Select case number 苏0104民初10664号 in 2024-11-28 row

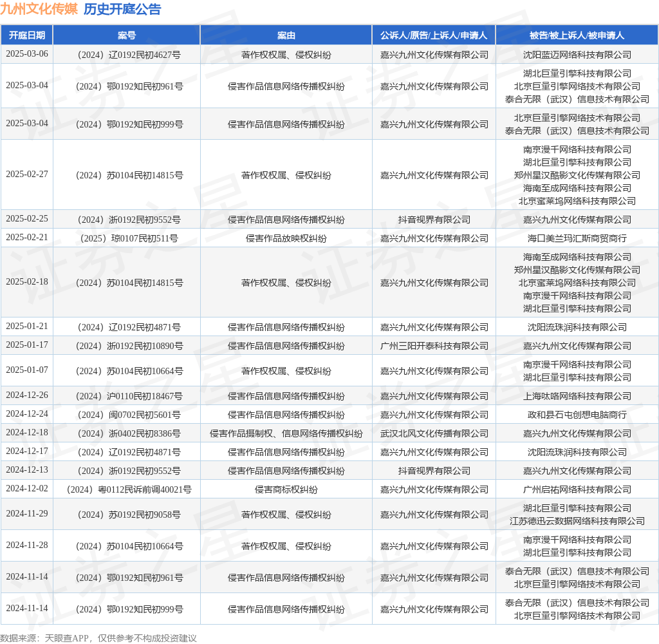(129, 546)
